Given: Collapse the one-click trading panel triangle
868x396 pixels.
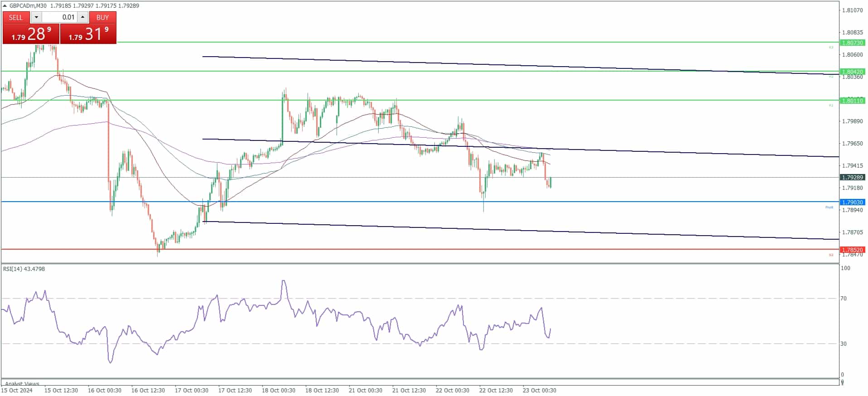Looking at the screenshot, I should point(5,6).
